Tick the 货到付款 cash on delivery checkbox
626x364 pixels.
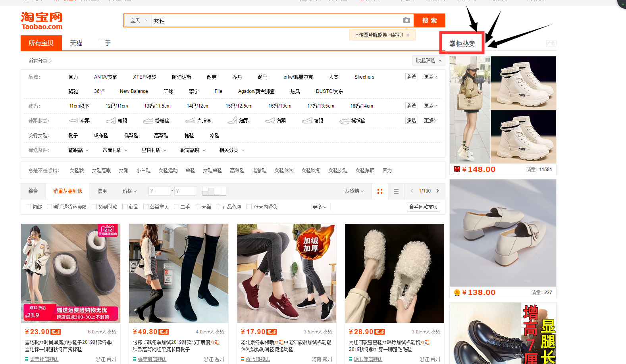(94, 207)
